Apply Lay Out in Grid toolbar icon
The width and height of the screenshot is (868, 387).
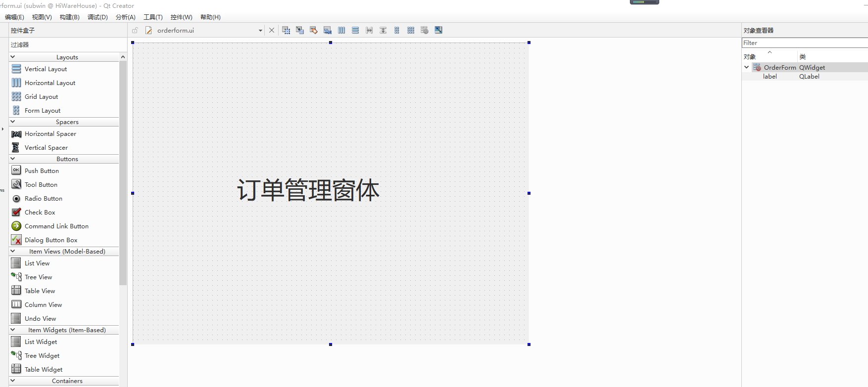pyautogui.click(x=411, y=30)
